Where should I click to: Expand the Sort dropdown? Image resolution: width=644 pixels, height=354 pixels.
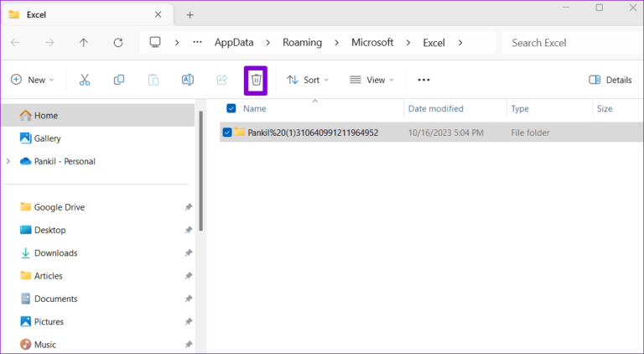[308, 80]
